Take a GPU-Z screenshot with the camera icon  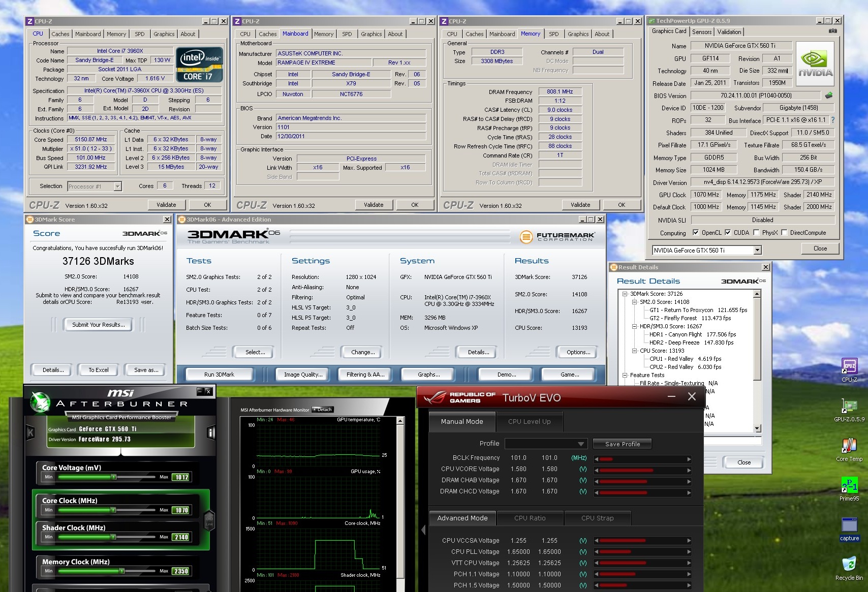832,31
